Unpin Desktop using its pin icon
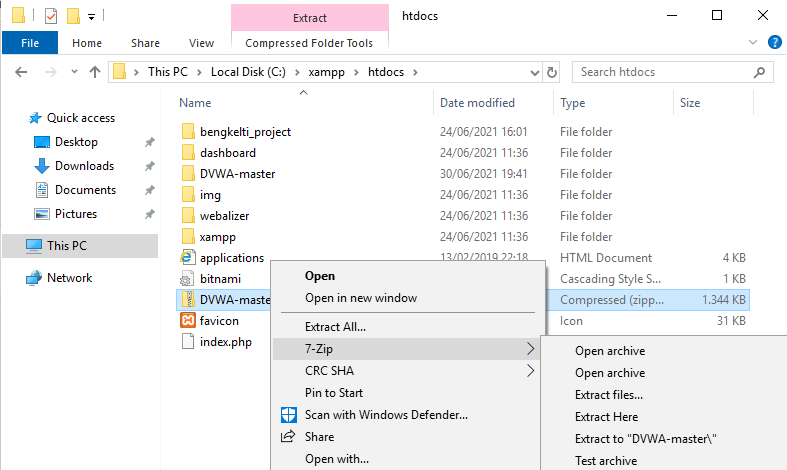Viewport: 787px width, 470px height. pos(150,142)
